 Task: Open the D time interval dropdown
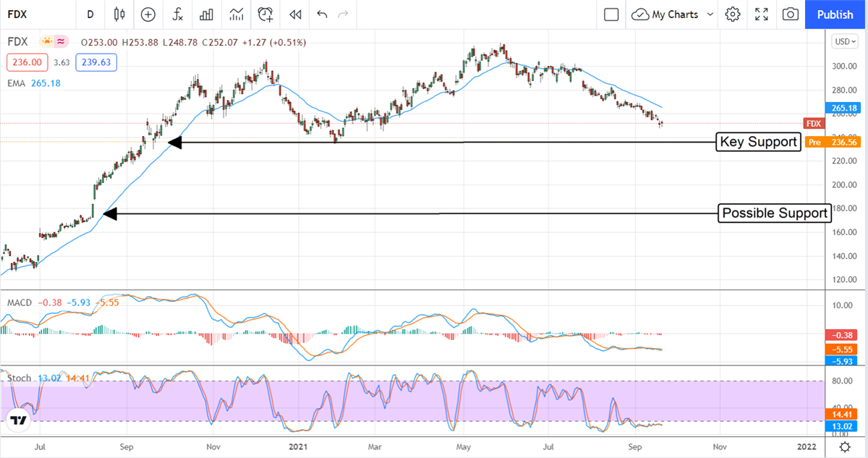(90, 14)
